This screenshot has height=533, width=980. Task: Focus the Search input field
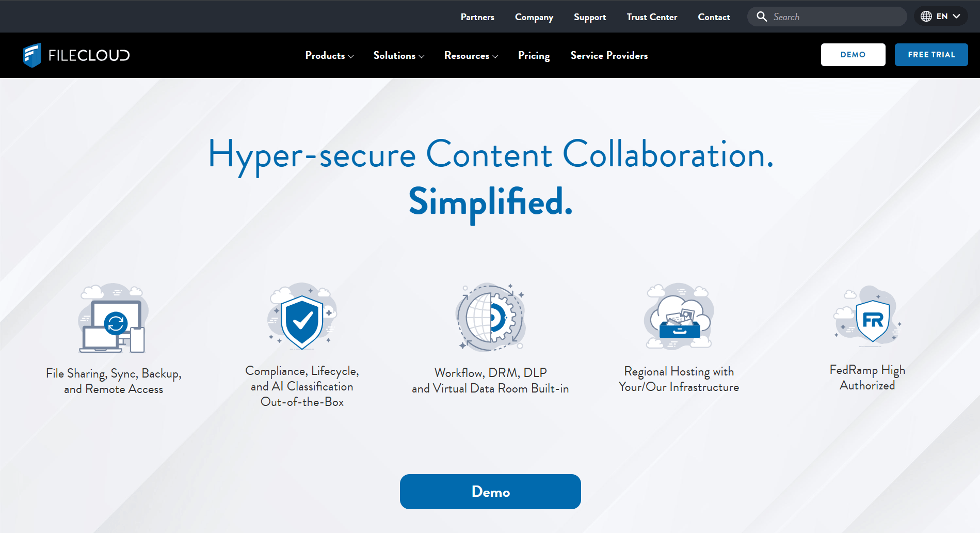[x=827, y=17]
